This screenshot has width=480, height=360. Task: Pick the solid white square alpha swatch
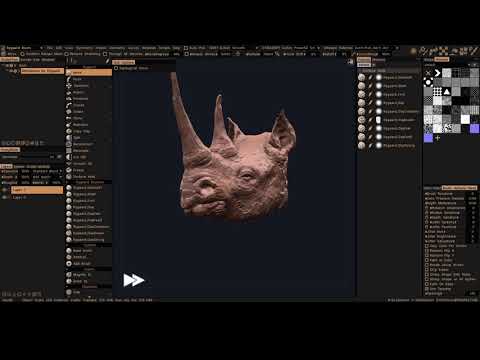(465, 119)
